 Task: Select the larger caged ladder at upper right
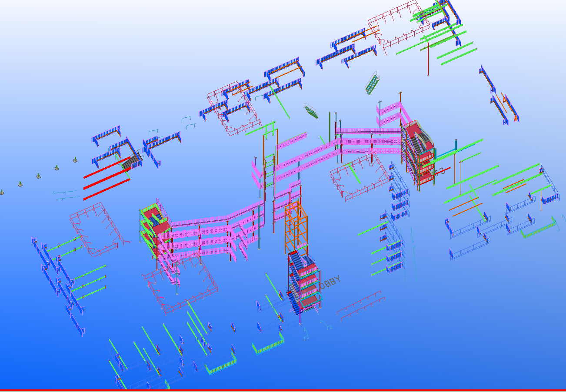[372, 84]
